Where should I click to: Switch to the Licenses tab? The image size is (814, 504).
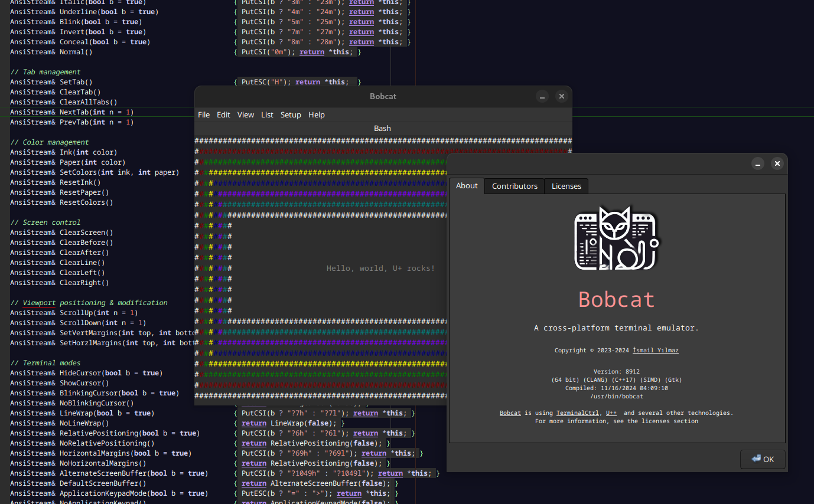(566, 186)
